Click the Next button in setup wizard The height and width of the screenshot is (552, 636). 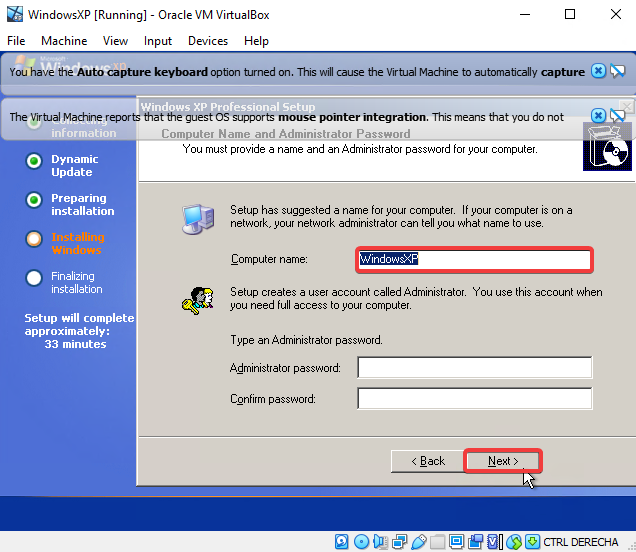click(x=503, y=461)
